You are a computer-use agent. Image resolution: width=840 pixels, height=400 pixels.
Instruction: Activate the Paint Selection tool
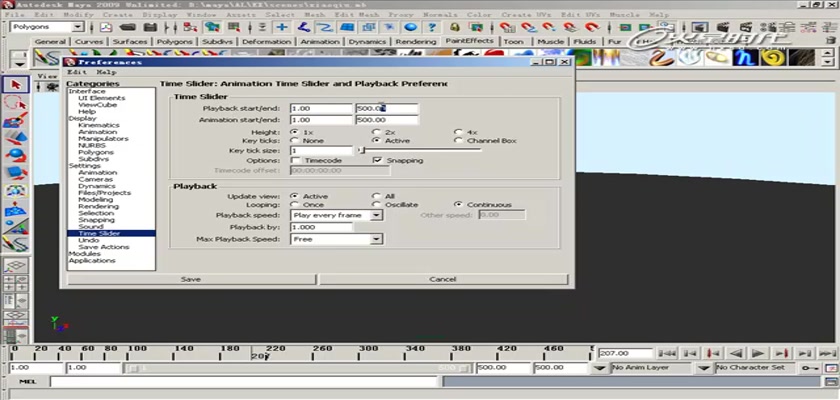pos(16,120)
